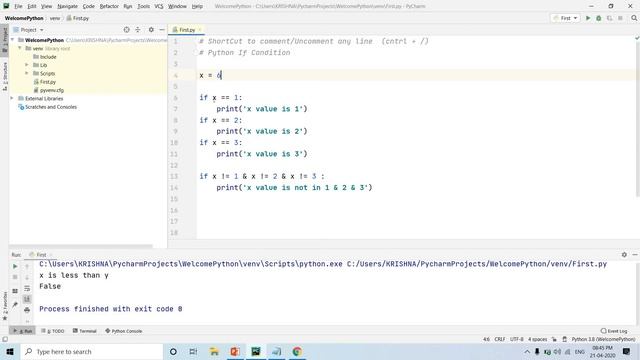640x360 pixels.
Task: Toggle the Structure side tab
Action: pos(4,76)
